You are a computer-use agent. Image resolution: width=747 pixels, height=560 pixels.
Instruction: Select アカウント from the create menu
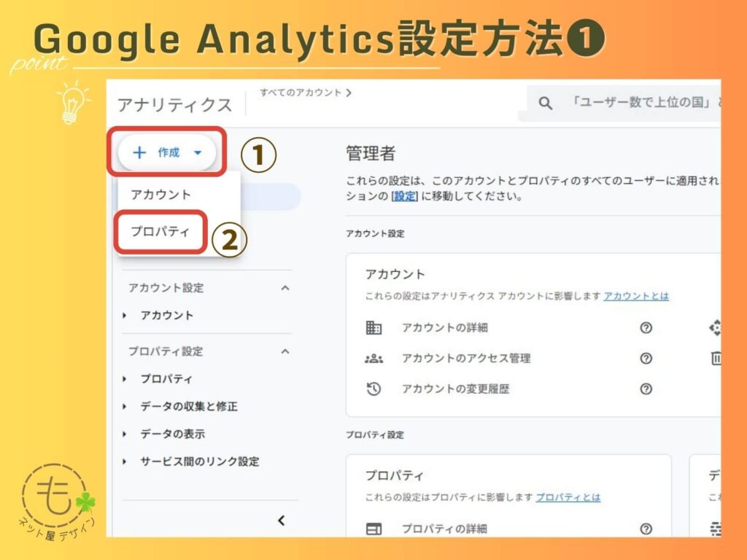point(161,195)
